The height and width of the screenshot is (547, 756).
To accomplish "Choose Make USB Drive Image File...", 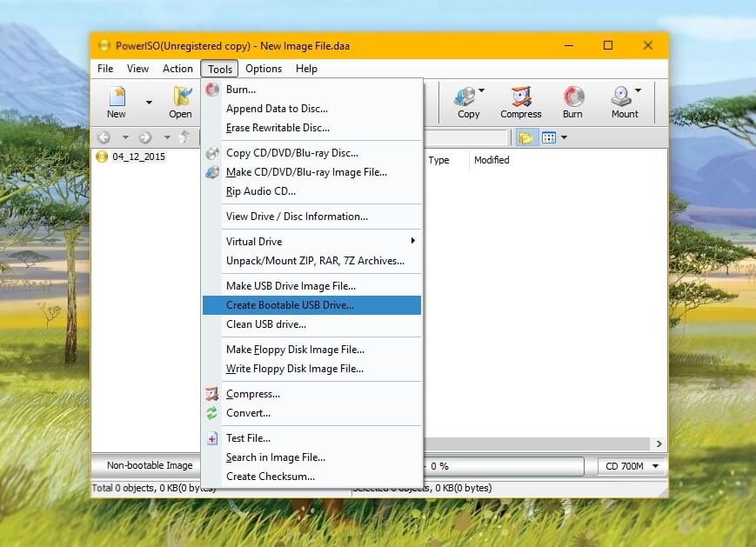I will tap(311, 286).
